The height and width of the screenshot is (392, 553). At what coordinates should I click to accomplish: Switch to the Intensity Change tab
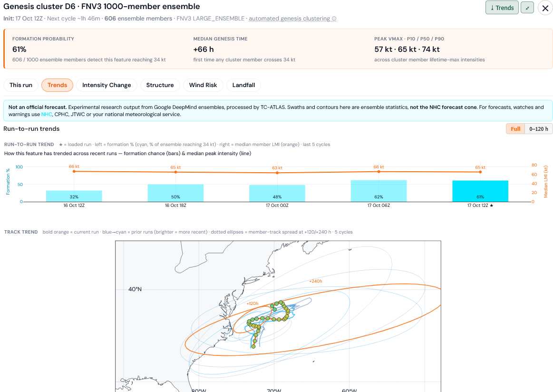click(x=107, y=85)
